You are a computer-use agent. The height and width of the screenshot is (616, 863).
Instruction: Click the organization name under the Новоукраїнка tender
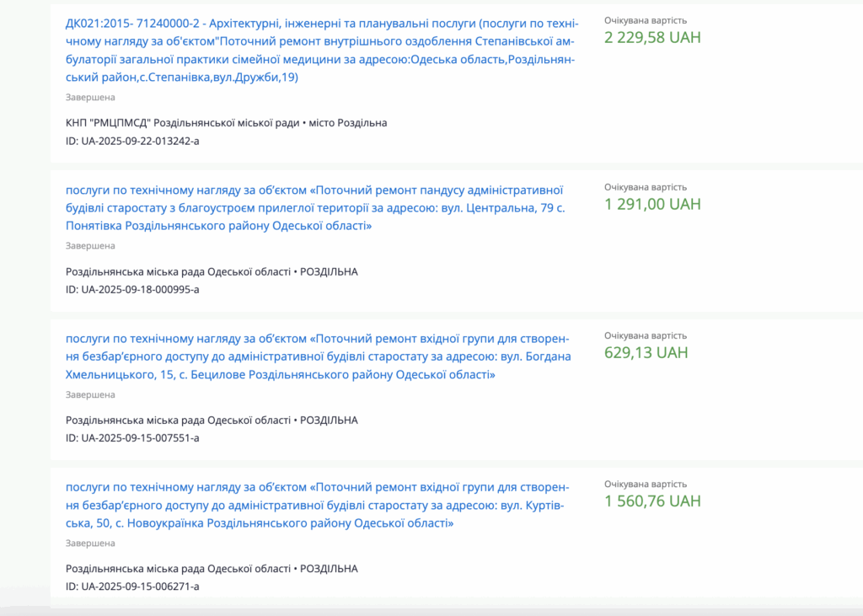[x=177, y=569]
